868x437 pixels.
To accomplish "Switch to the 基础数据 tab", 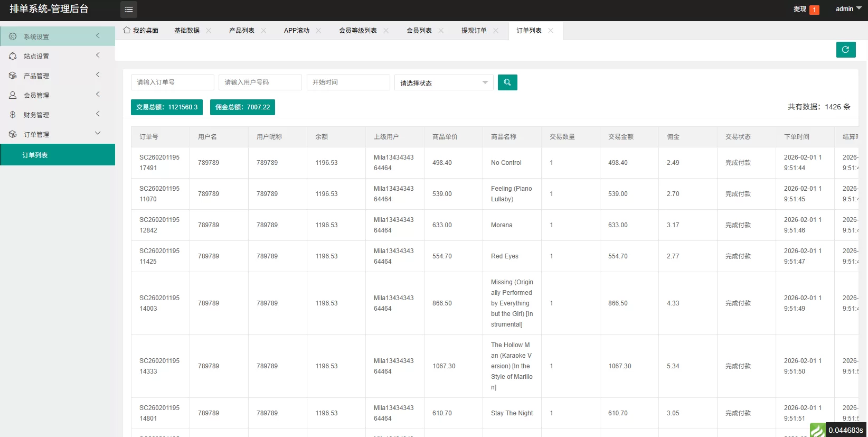I will click(187, 31).
